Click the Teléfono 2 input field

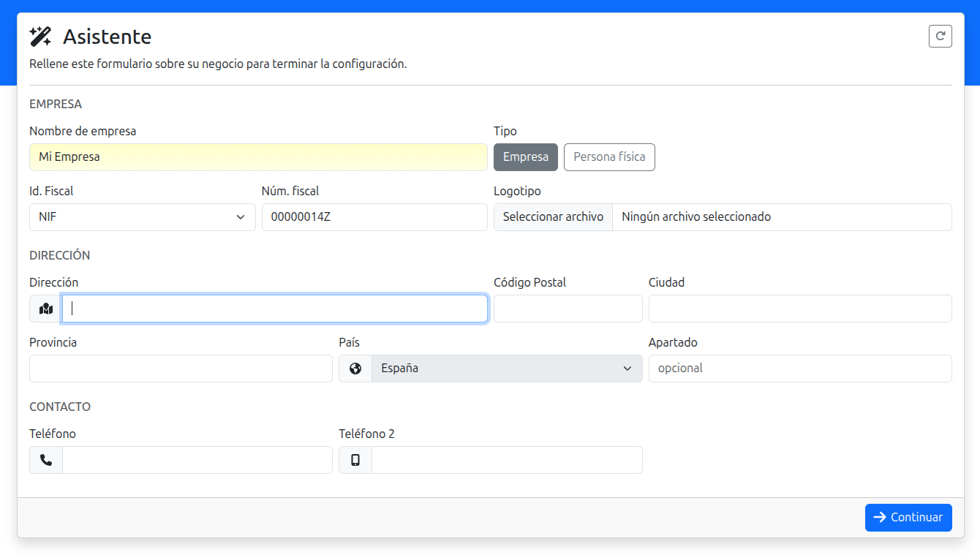(x=506, y=460)
